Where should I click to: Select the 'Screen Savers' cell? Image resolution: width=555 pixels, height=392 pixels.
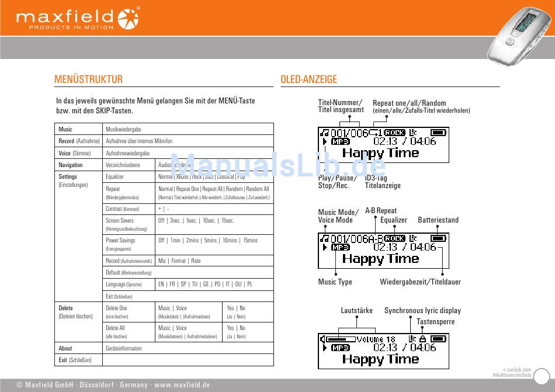coord(129,225)
